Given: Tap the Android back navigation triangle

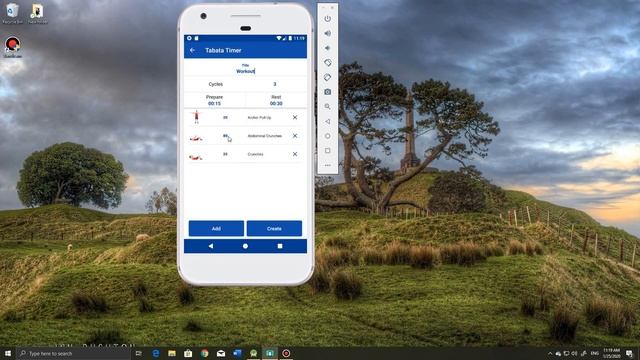Looking at the screenshot, I should pos(211,246).
